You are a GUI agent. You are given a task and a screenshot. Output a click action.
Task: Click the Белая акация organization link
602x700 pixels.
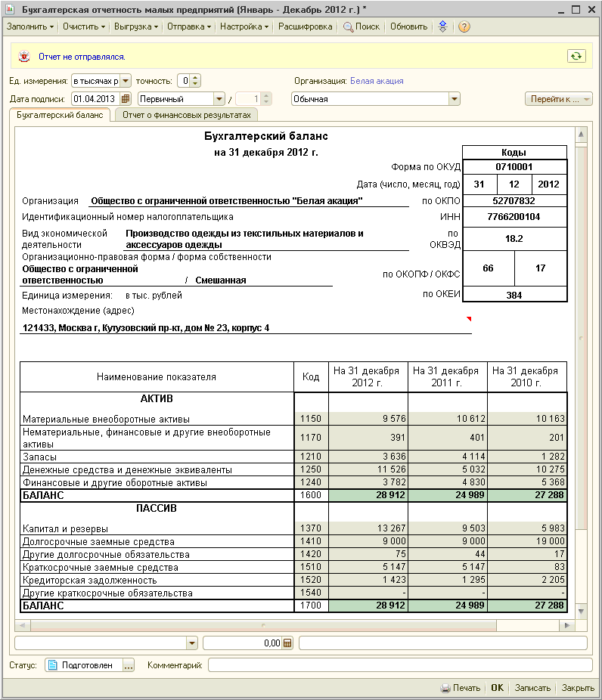point(377,81)
